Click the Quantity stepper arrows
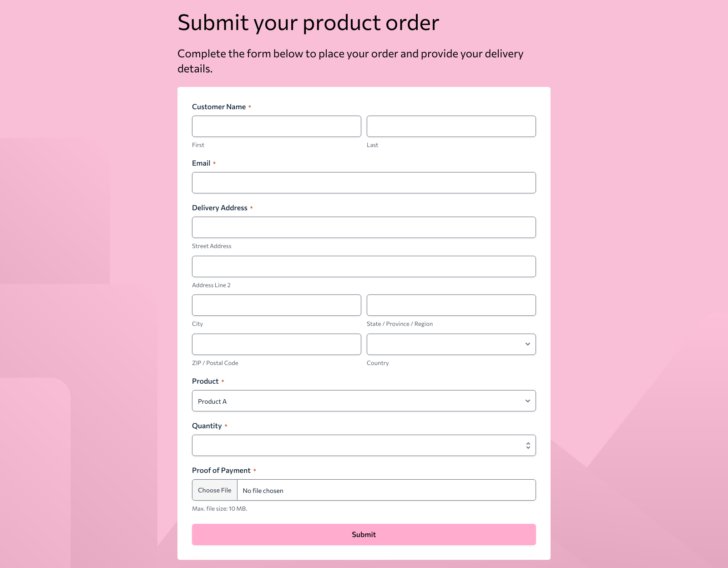The height and width of the screenshot is (568, 728). [x=527, y=445]
